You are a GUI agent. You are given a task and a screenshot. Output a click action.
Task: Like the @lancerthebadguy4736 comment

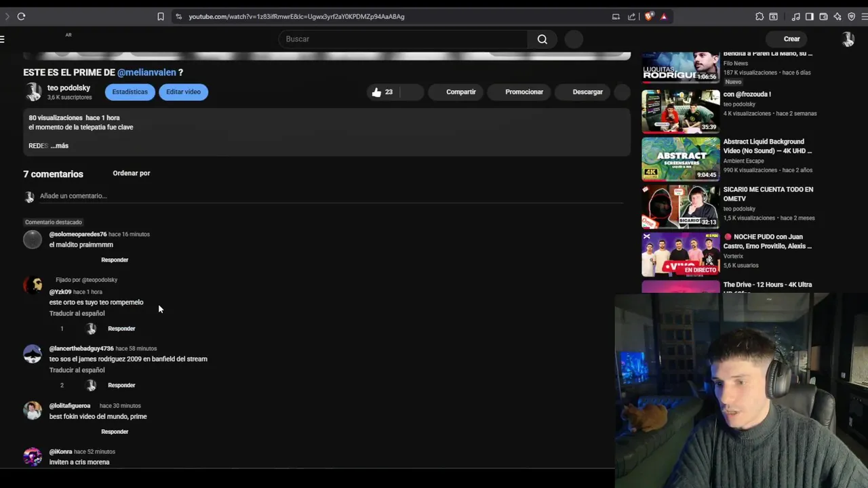click(x=54, y=386)
